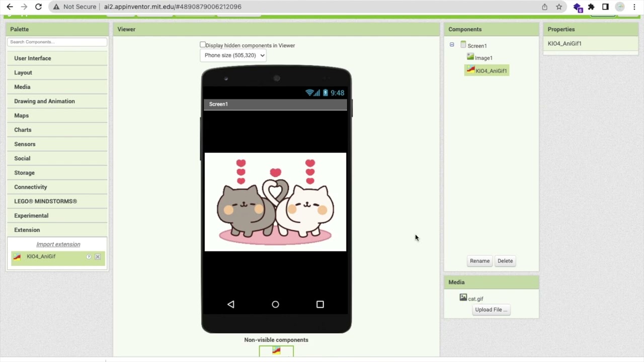Expand the Drawing and Animation category

pos(57,101)
